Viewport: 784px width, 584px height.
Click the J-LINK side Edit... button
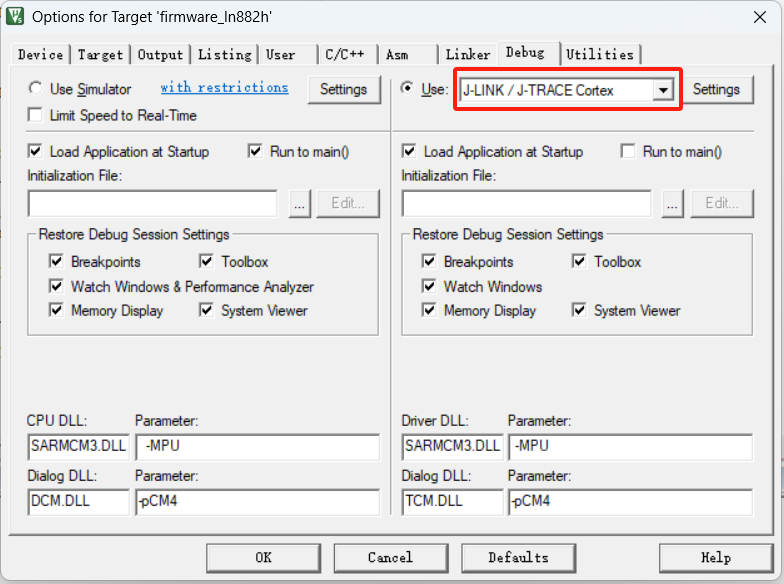(722, 204)
